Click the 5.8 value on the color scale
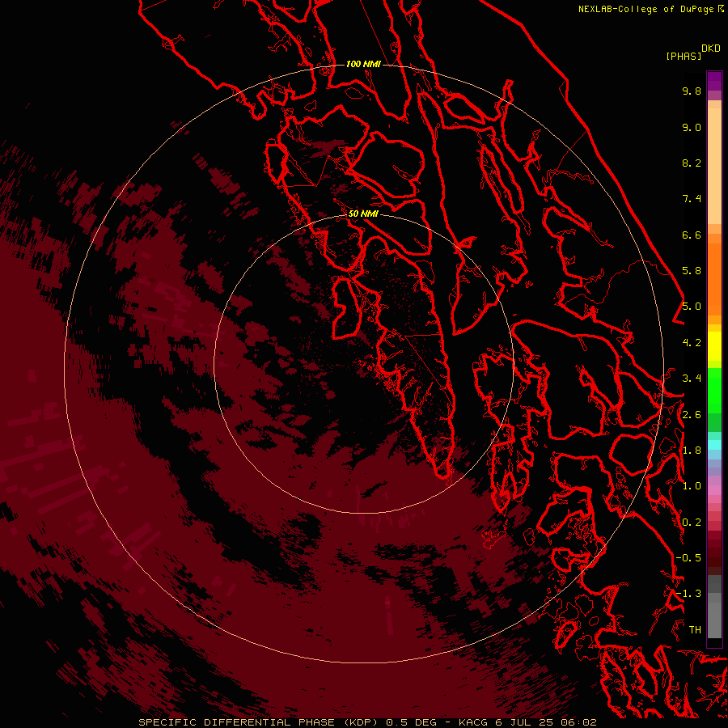Image resolution: width=728 pixels, height=728 pixels. [x=692, y=271]
